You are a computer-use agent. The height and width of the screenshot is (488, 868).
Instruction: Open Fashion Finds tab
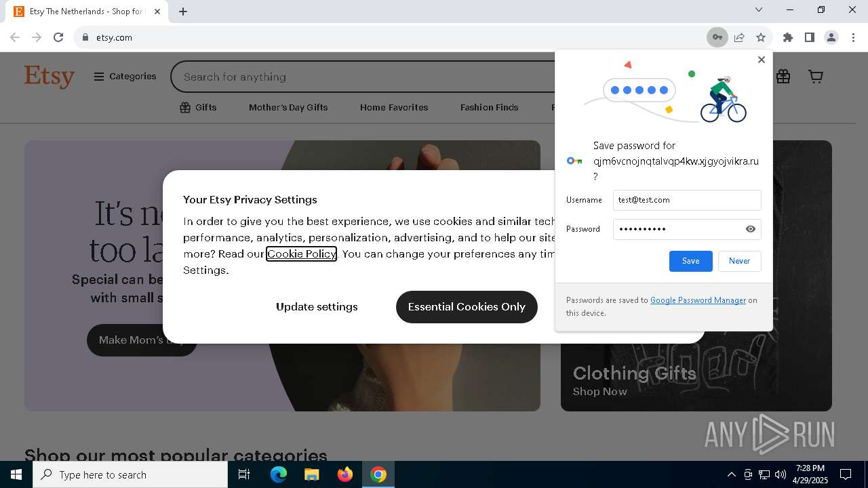(489, 107)
